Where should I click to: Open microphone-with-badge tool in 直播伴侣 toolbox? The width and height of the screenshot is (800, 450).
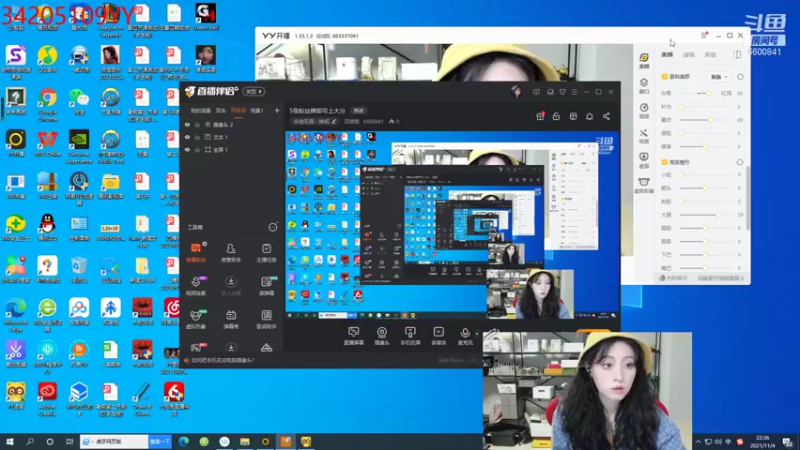coord(196,286)
